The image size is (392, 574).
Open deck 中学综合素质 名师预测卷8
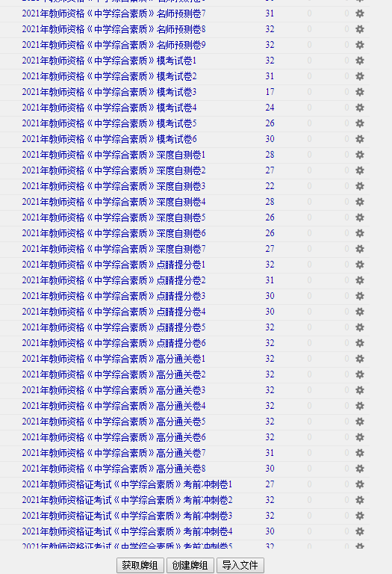tap(113, 29)
